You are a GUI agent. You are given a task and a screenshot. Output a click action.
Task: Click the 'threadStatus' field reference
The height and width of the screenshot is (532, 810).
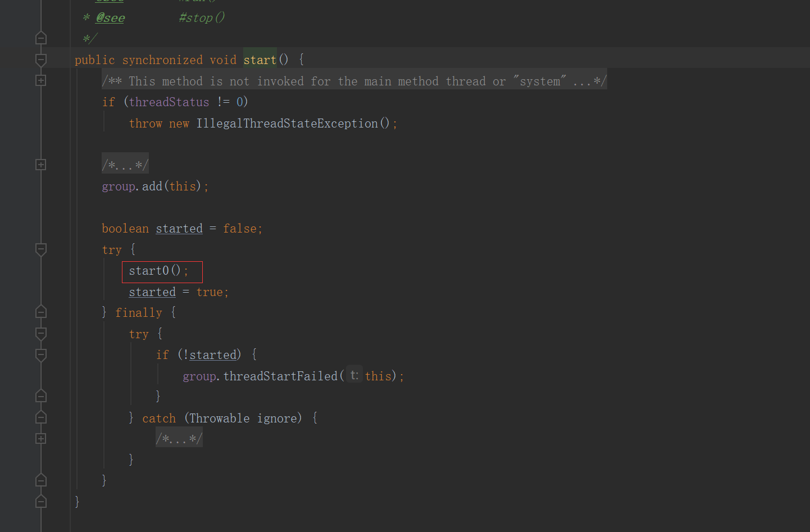(169, 102)
